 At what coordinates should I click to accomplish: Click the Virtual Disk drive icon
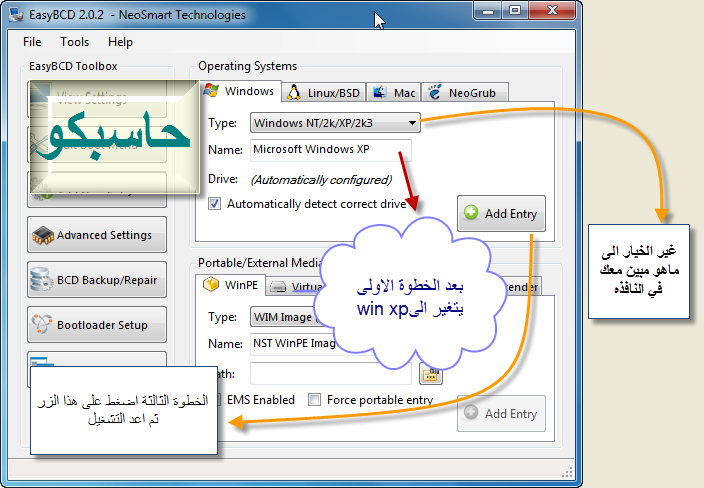click(x=278, y=287)
